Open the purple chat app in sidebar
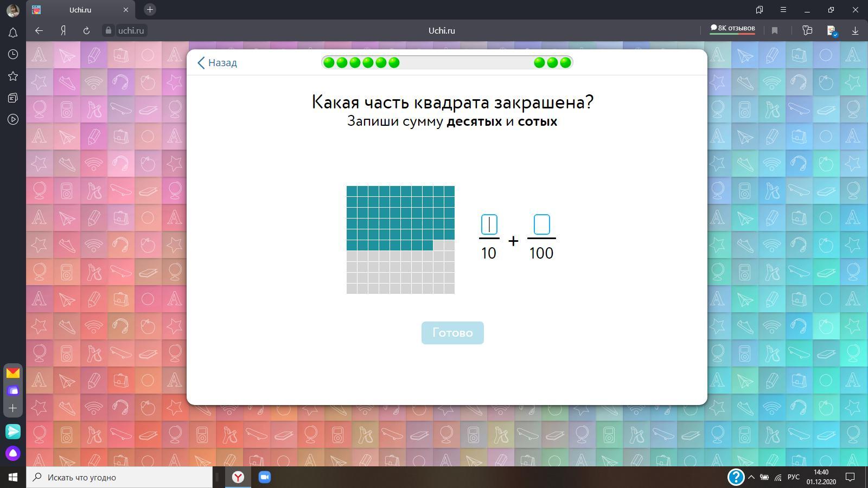 [x=13, y=390]
